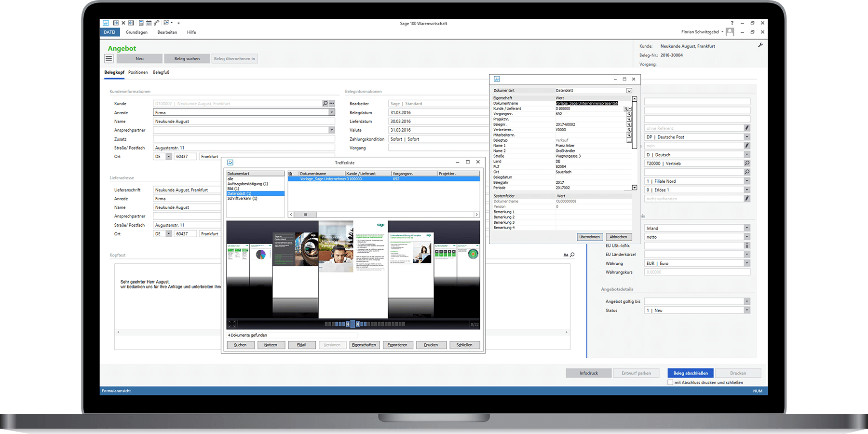Open the calendar icon in quick access toolbar
868x434 pixels.
click(x=149, y=23)
